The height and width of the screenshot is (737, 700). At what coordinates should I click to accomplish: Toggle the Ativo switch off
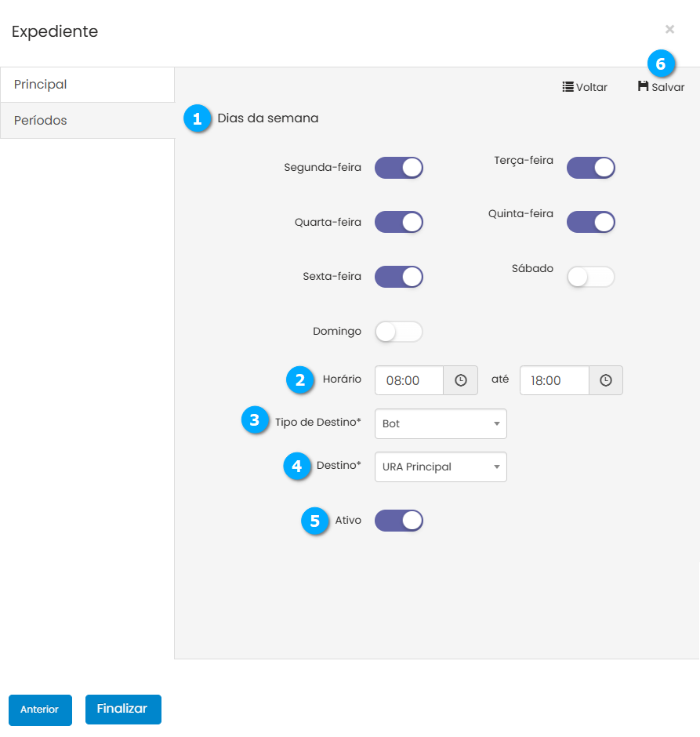399,521
